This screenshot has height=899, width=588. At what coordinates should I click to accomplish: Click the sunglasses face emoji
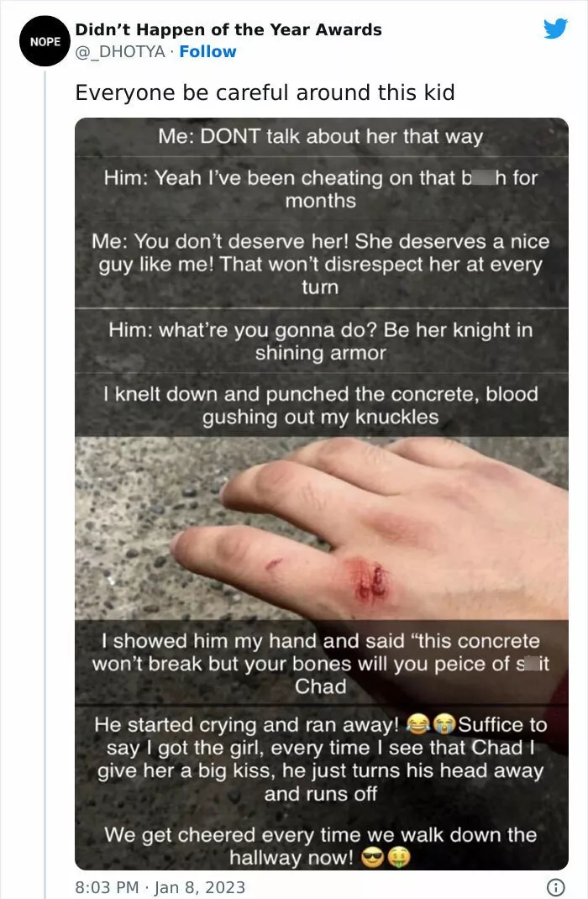coord(372,858)
